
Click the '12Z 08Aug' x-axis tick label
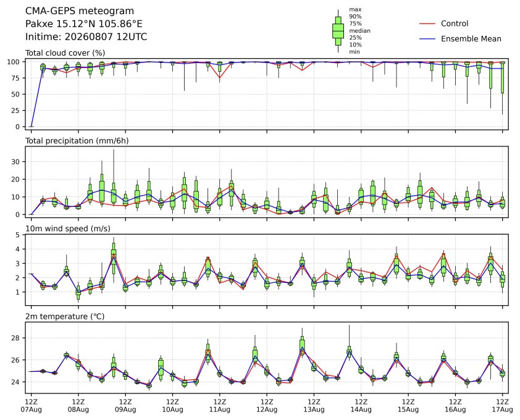pyautogui.click(x=78, y=406)
